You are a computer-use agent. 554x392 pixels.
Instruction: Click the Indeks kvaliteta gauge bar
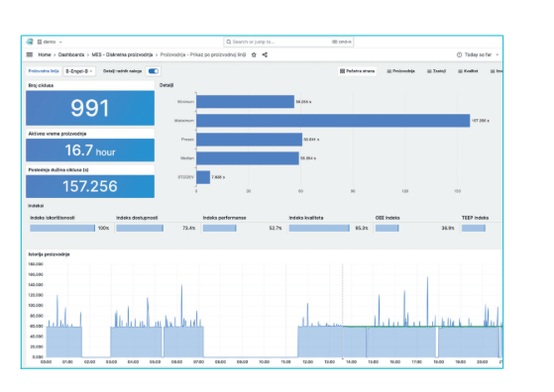tap(319, 229)
